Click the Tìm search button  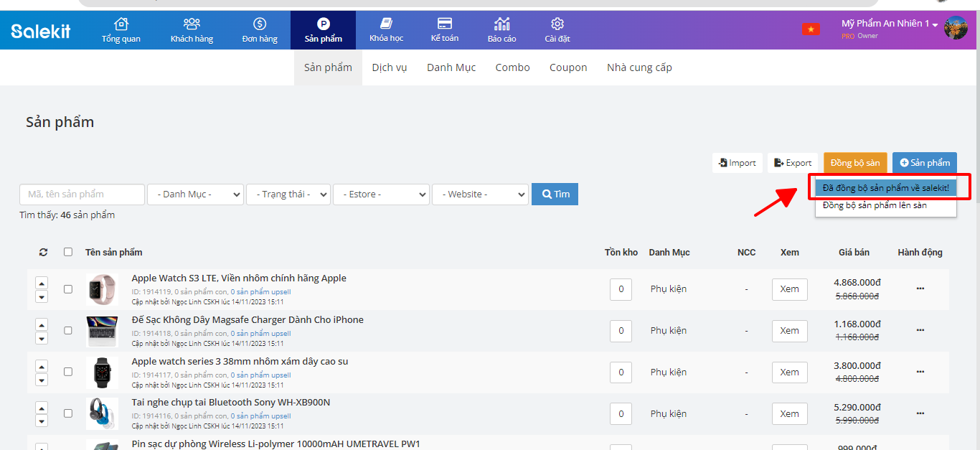click(x=555, y=194)
